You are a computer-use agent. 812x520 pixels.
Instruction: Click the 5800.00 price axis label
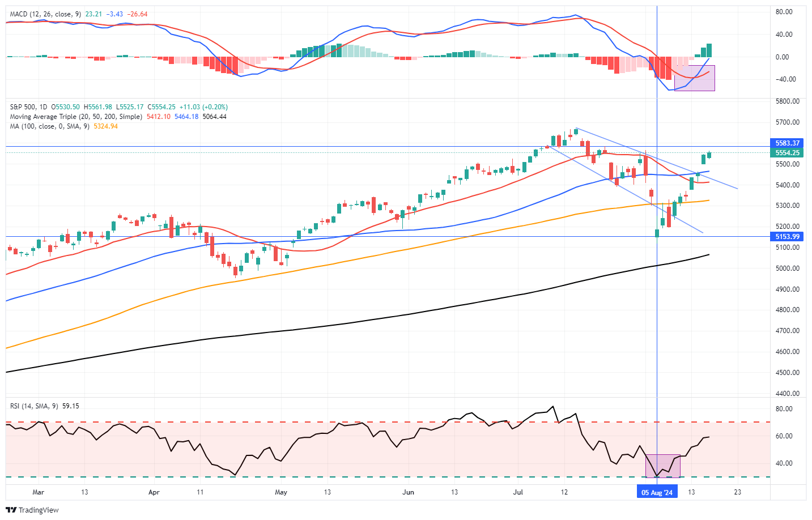(x=788, y=101)
